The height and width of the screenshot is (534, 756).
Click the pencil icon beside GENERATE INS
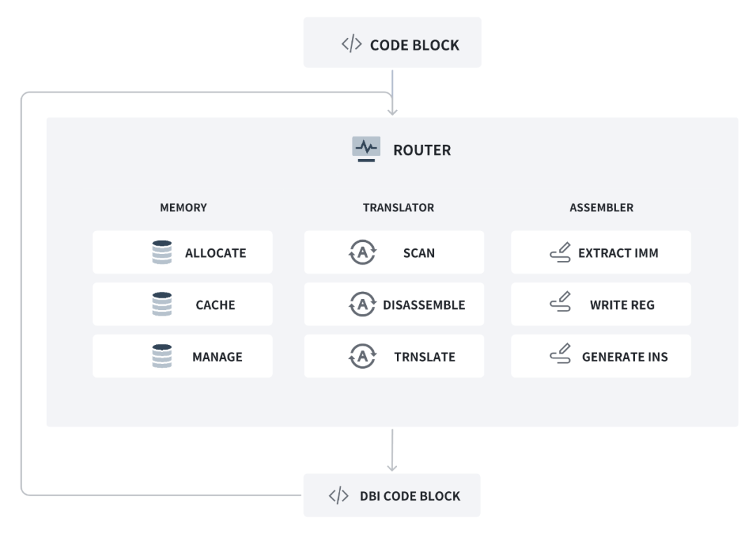560,356
